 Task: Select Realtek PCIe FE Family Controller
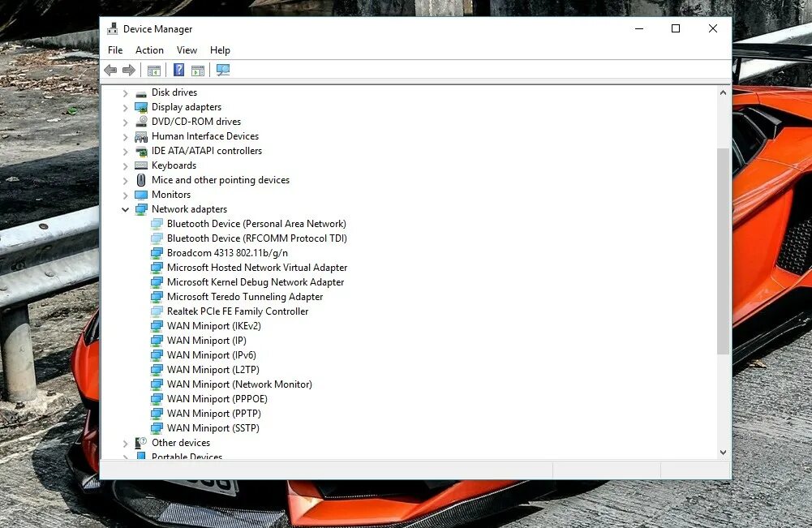tap(238, 311)
